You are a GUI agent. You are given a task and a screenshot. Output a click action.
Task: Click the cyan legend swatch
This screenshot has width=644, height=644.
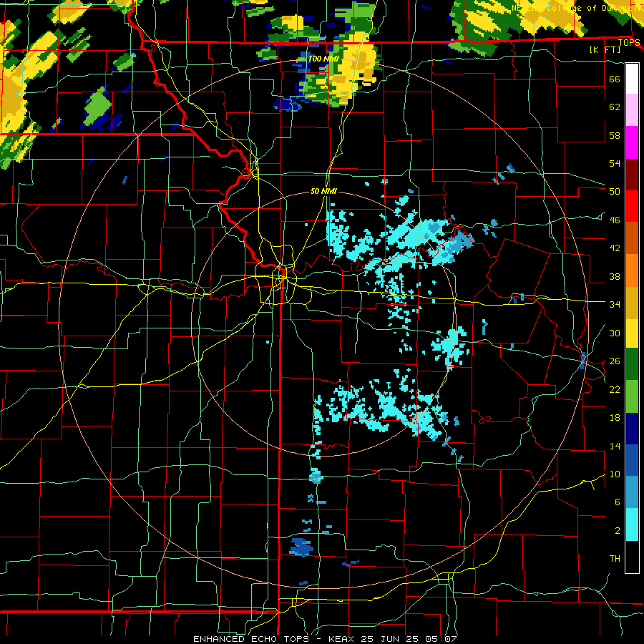[x=632, y=525]
